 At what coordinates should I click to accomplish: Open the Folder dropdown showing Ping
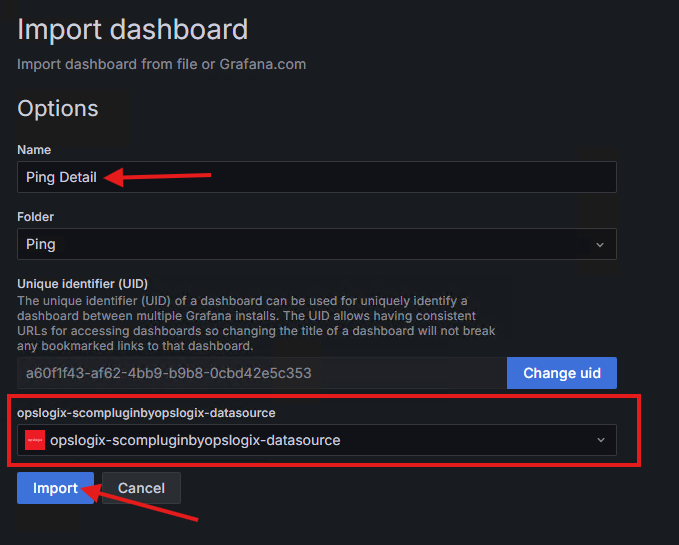(x=316, y=244)
